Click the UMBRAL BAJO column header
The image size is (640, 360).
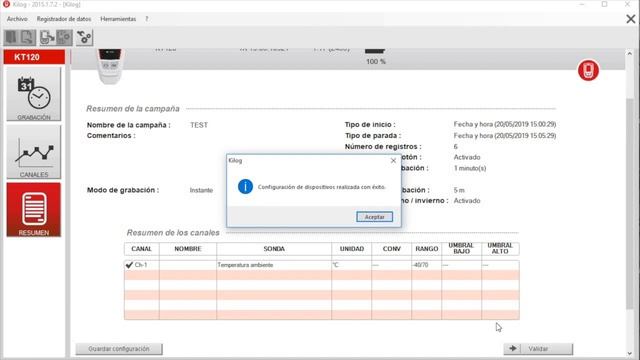coord(461,249)
